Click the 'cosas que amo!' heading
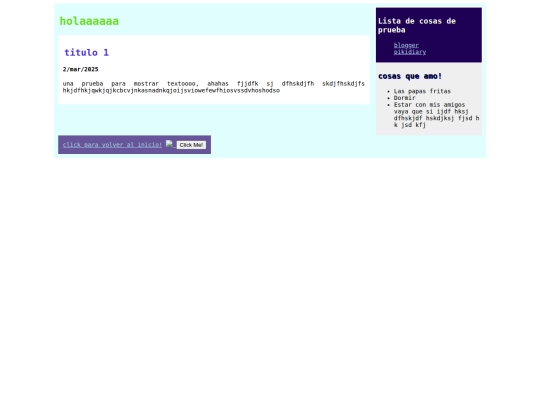Viewport: 540px width, 405px height. [410, 76]
